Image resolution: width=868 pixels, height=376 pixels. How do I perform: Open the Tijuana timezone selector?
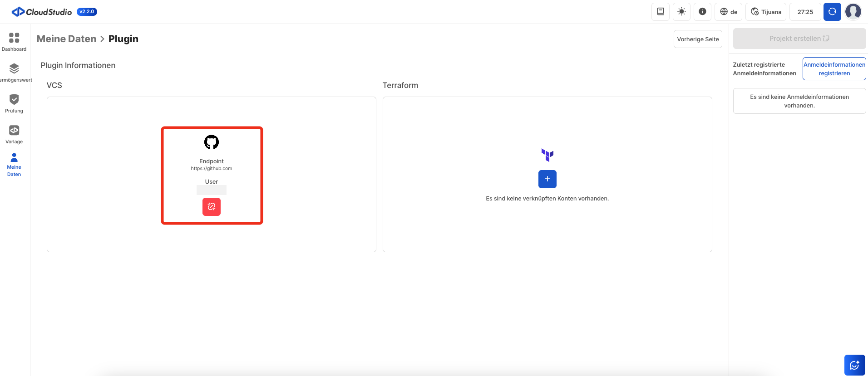pos(766,12)
